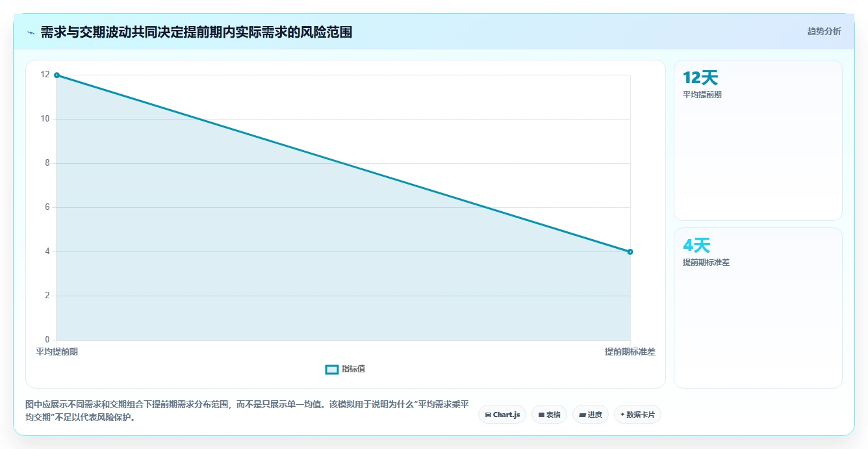Click the 4天 value card
Screen dimensions: 868x449
click(758, 308)
